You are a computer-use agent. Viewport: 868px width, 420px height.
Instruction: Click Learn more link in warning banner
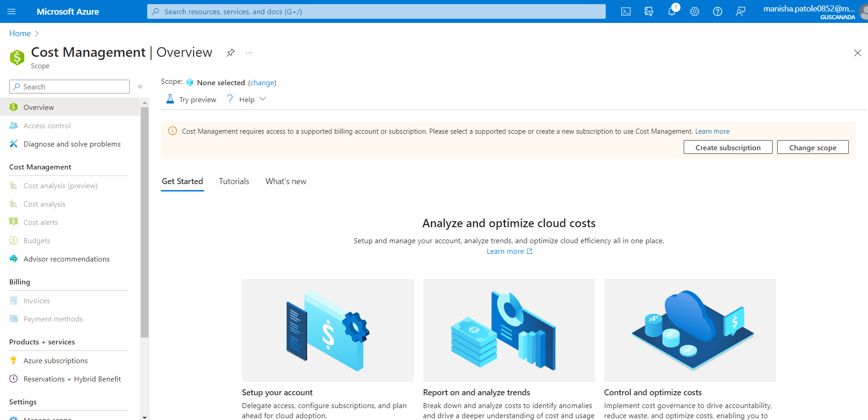pyautogui.click(x=712, y=131)
